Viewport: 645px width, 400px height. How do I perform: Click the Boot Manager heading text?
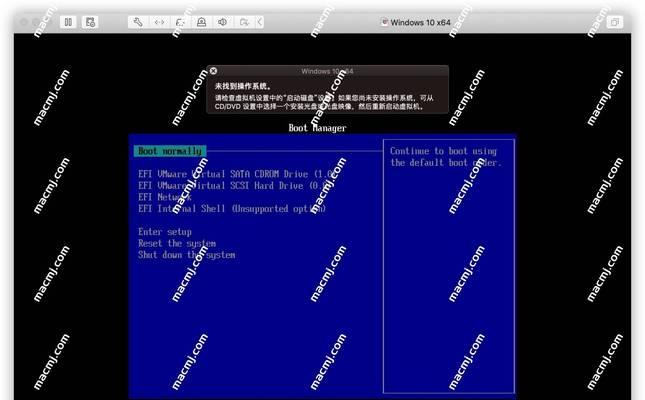point(317,128)
